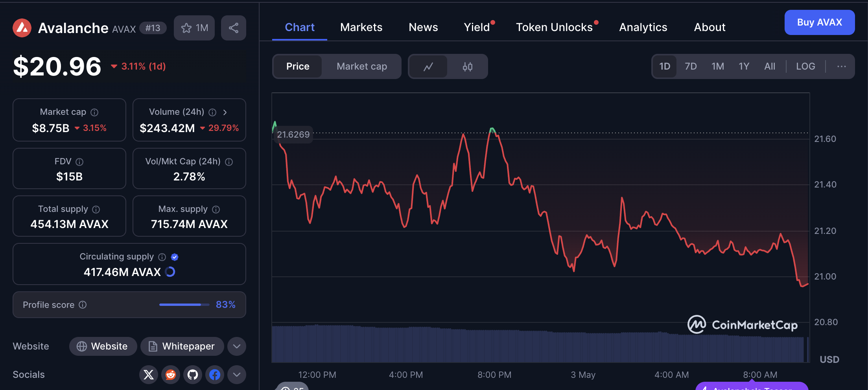
Task: Click the Buy AVAX button
Action: tap(820, 22)
